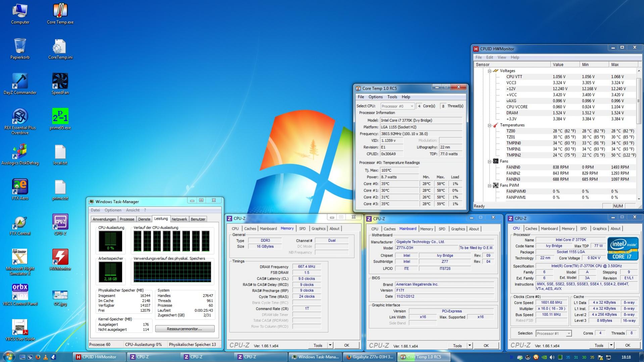Select the DayZ Commander shortcut
Image resolution: width=644 pixels, height=362 pixels.
20,84
